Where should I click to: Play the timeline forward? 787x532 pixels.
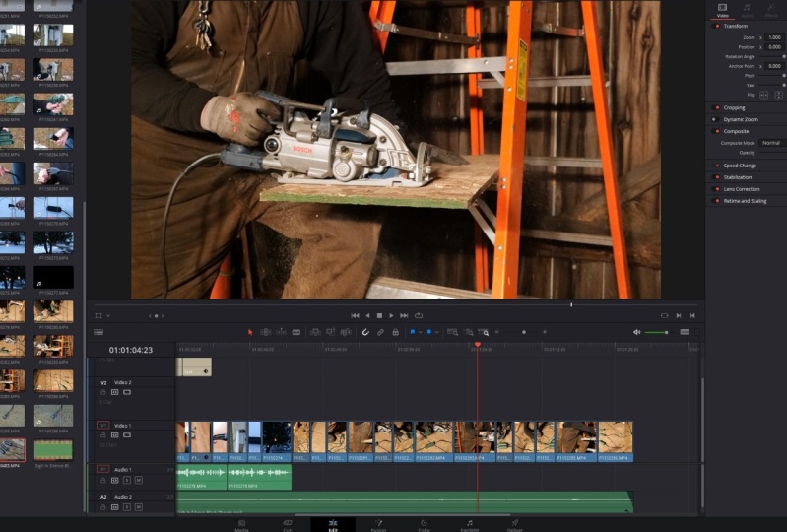pos(391,315)
